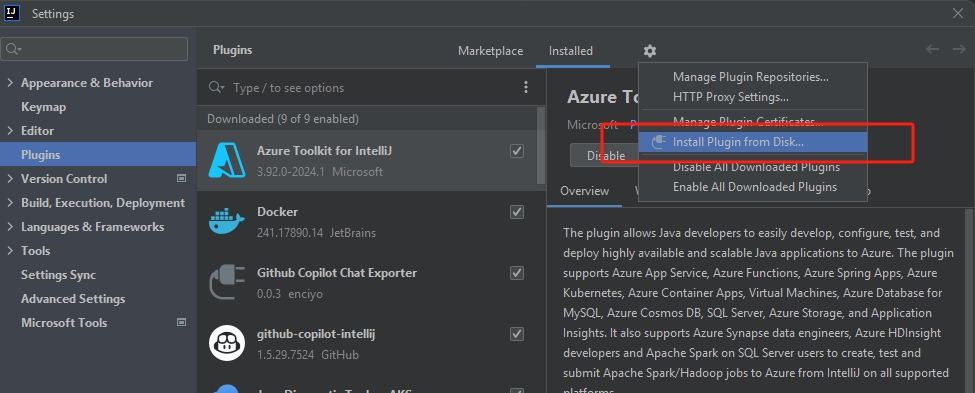Click Version Control project-level settings icon
975x393 pixels.
click(x=182, y=178)
